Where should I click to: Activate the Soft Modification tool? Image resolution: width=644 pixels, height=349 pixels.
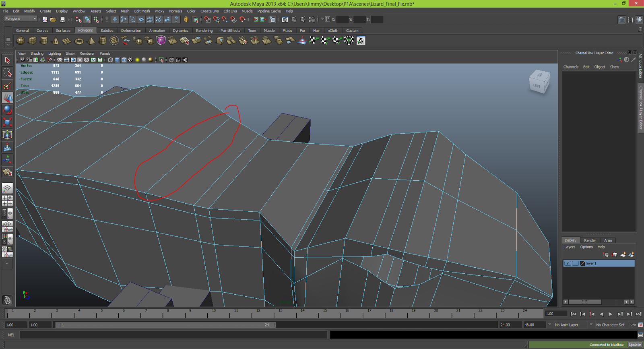point(7,148)
